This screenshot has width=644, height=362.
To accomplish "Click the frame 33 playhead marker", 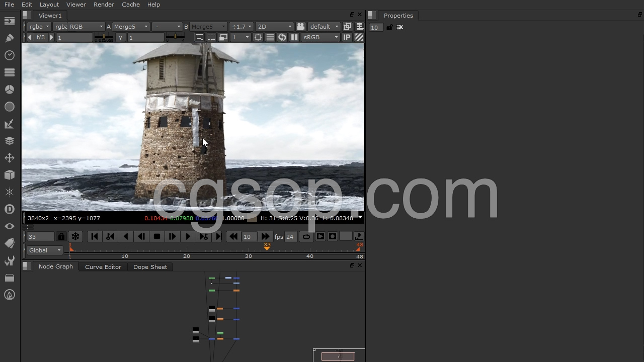I will click(267, 246).
